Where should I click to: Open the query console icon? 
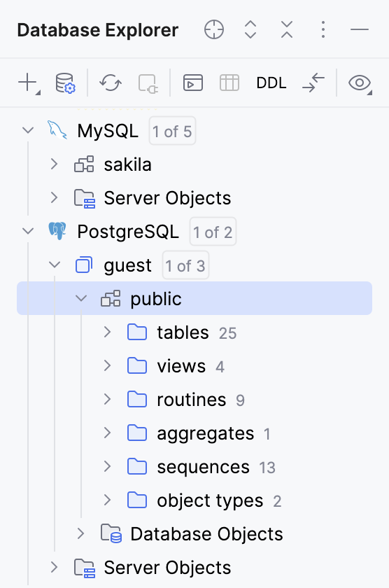click(x=193, y=83)
